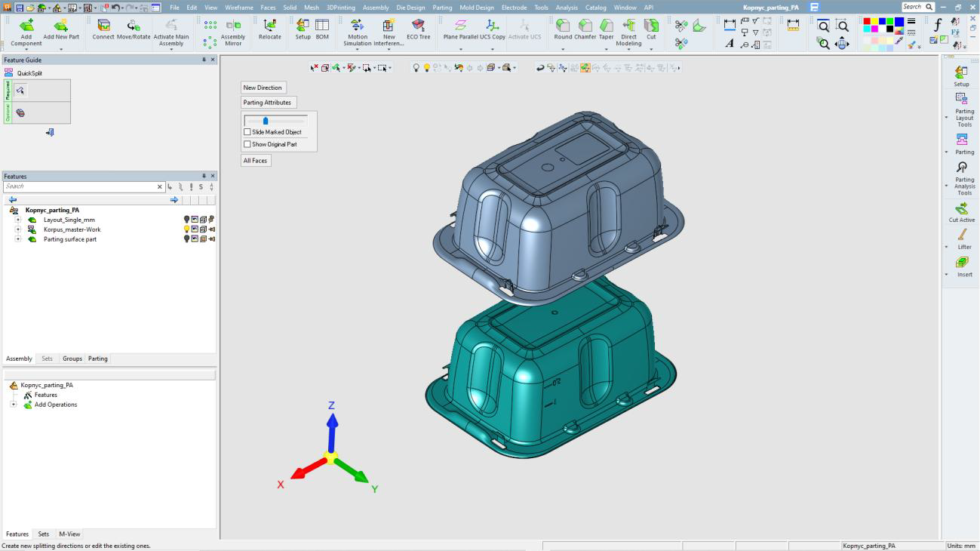Click the explode distance slider
The height and width of the screenshot is (551, 980).
pyautogui.click(x=266, y=121)
